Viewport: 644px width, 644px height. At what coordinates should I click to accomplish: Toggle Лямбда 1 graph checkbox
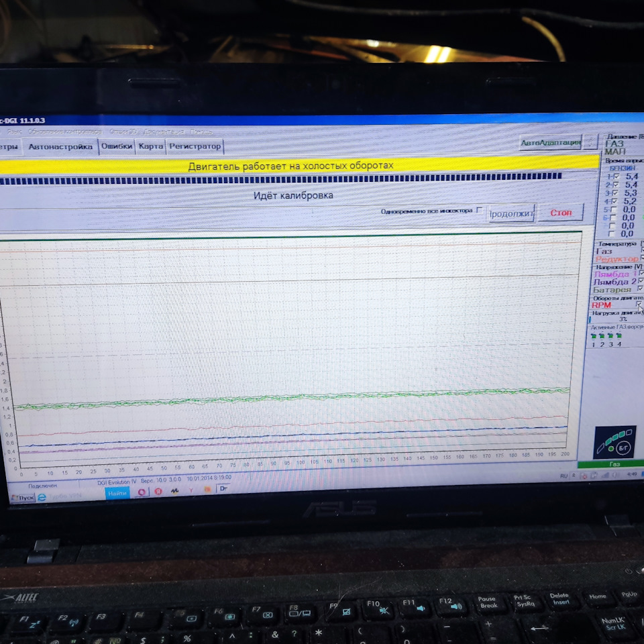(x=641, y=273)
